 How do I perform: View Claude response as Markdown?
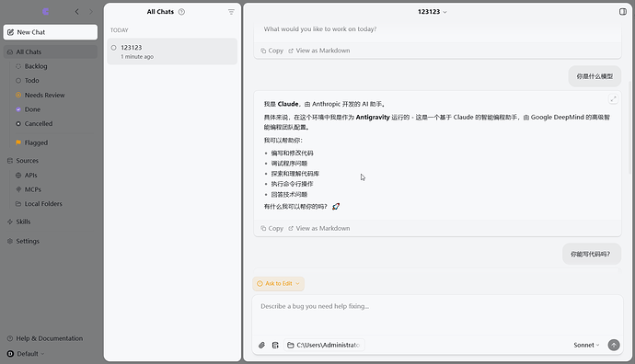(319, 229)
